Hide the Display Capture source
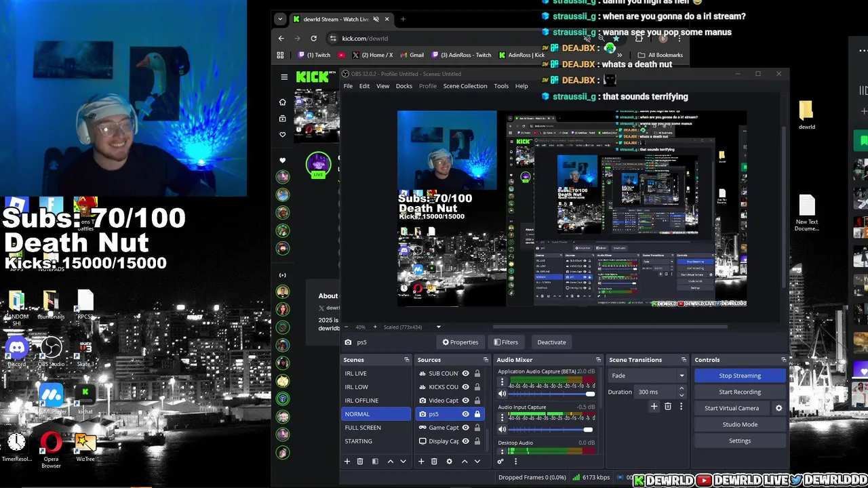 coord(465,441)
